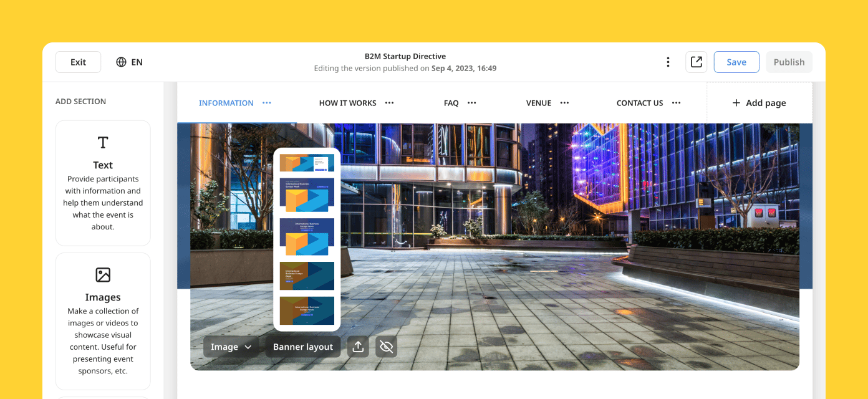Screen dimensions: 868x399
Task: Switch to the HOW IT WORKS tab
Action: tap(348, 103)
